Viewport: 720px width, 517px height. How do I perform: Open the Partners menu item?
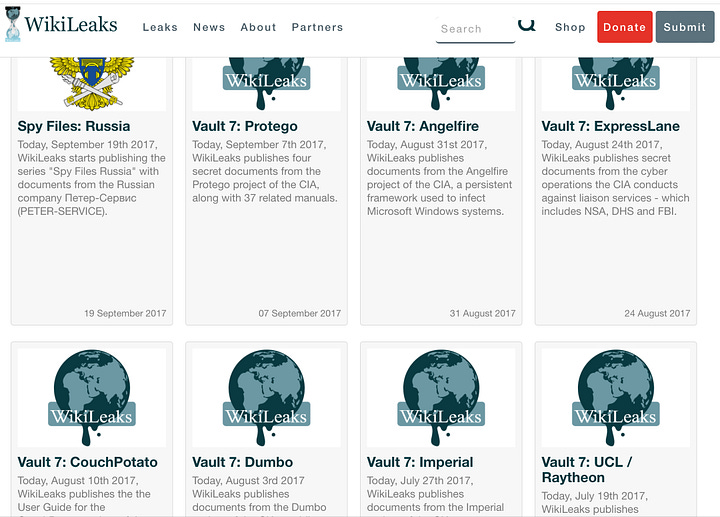tap(317, 27)
